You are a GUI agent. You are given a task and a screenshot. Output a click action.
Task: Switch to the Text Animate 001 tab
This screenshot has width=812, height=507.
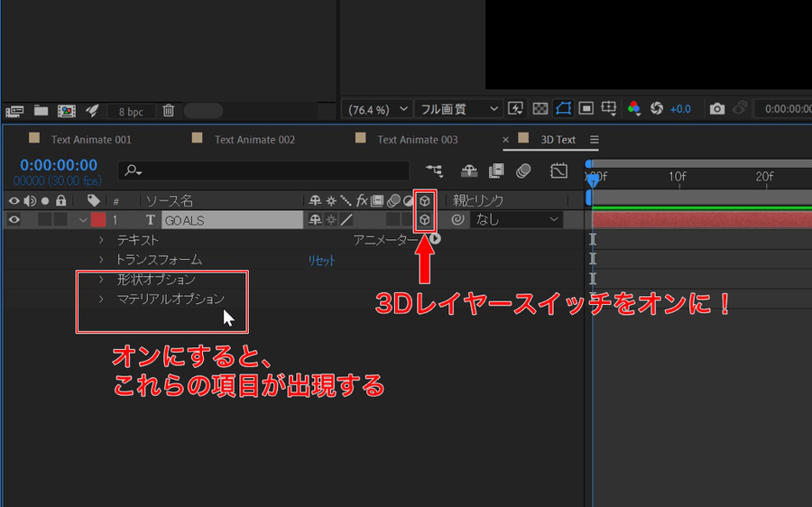(x=91, y=140)
